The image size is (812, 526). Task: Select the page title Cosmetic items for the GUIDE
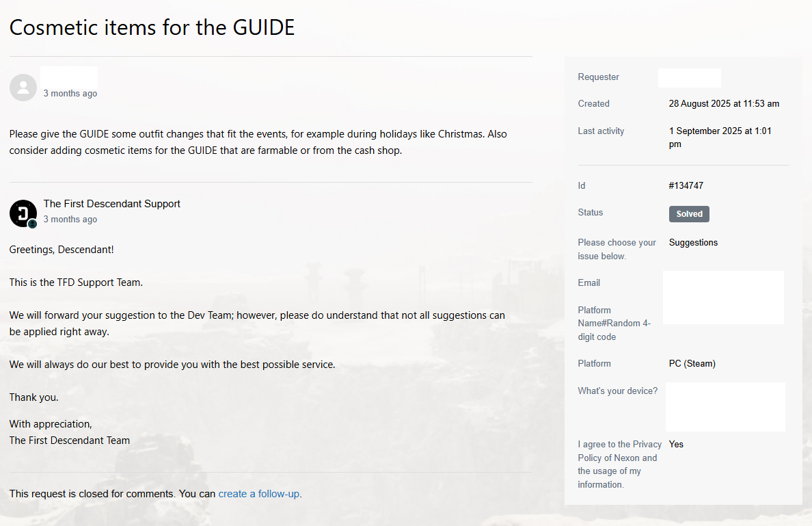[x=152, y=27]
